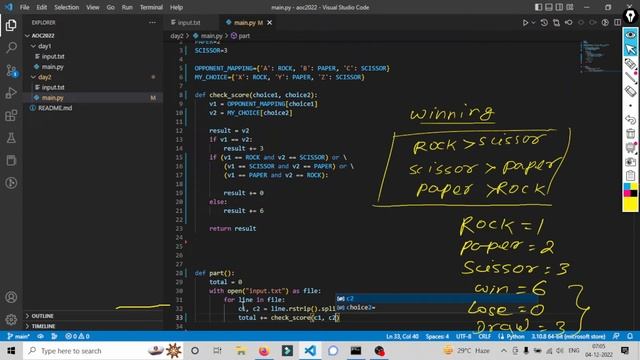The width and height of the screenshot is (640, 360).
Task: Show hidden system tray icons chevron
Action: coord(504,351)
